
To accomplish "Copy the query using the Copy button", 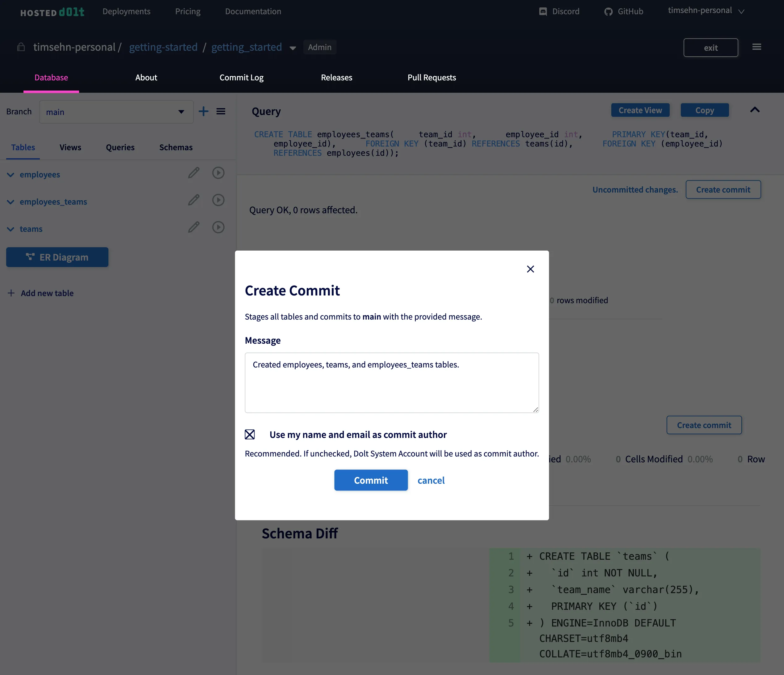I will coord(705,110).
